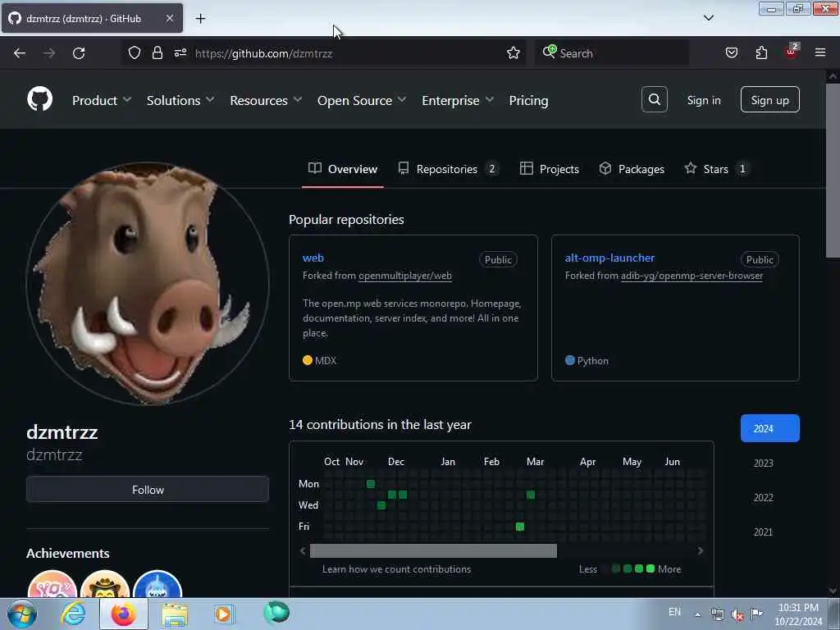Click the muted volume tray icon

tap(737, 614)
